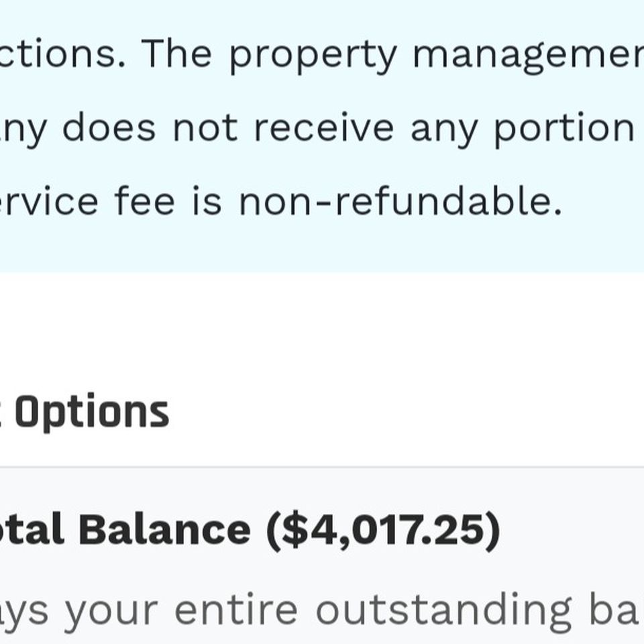Click the word 'The' starting second sentence
Screen dimensions: 644x644
pyautogui.click(x=176, y=54)
